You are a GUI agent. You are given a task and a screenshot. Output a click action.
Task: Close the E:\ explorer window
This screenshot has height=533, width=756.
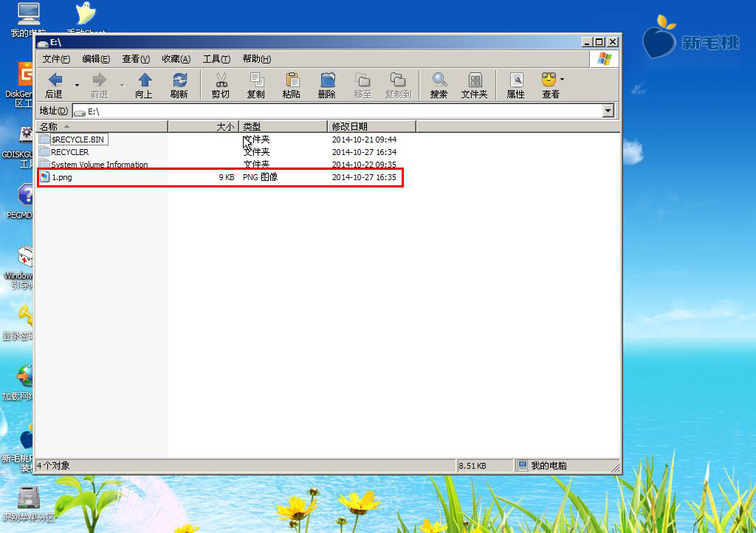point(612,42)
